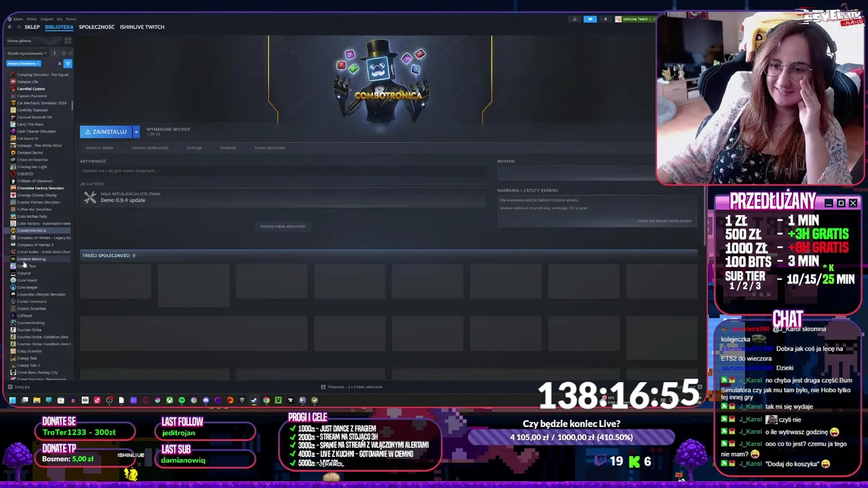Select Content Warning in the game list
868x488 pixels.
(x=31, y=259)
